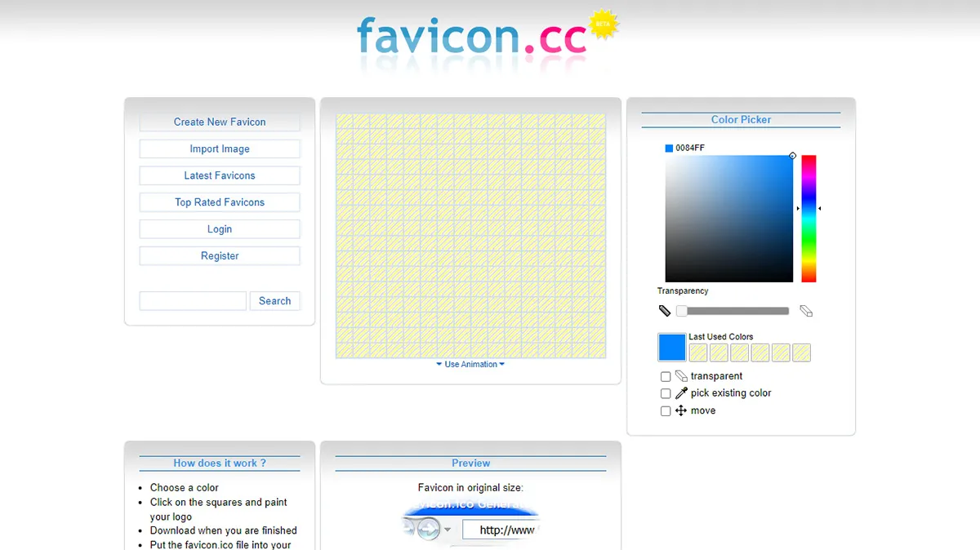
Task: Enable pick existing color mode
Action: tap(666, 393)
